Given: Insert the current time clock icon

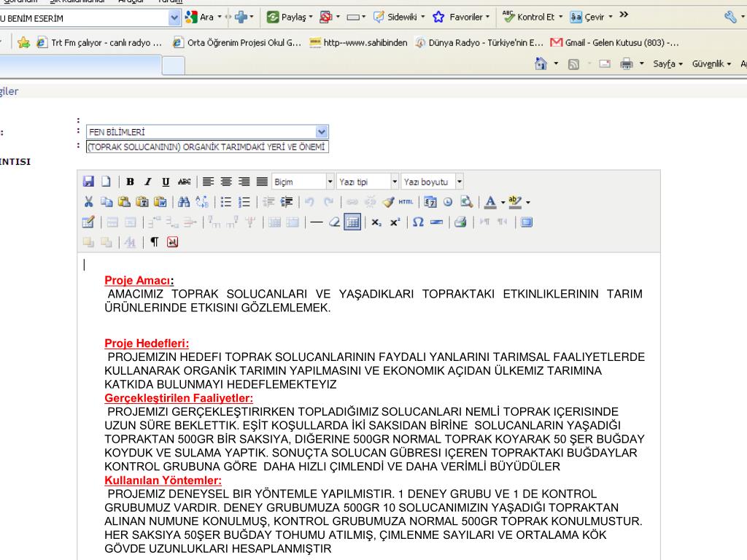Looking at the screenshot, I should pos(448,202).
